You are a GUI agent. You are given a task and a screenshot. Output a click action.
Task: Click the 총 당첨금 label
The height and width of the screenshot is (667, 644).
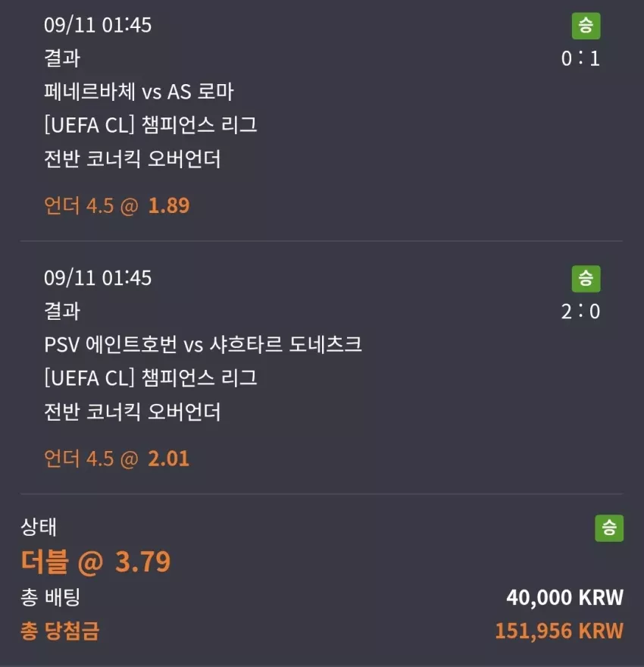pyautogui.click(x=60, y=631)
